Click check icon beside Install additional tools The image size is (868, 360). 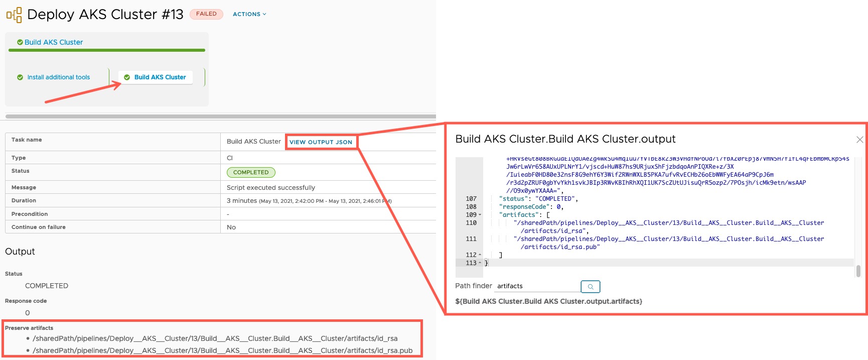coord(20,77)
